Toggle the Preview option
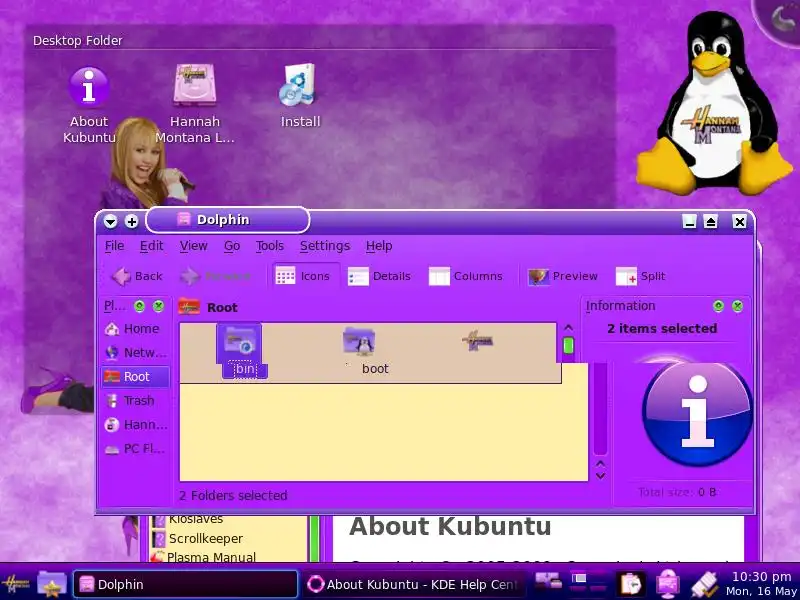This screenshot has width=800, height=600. click(563, 276)
